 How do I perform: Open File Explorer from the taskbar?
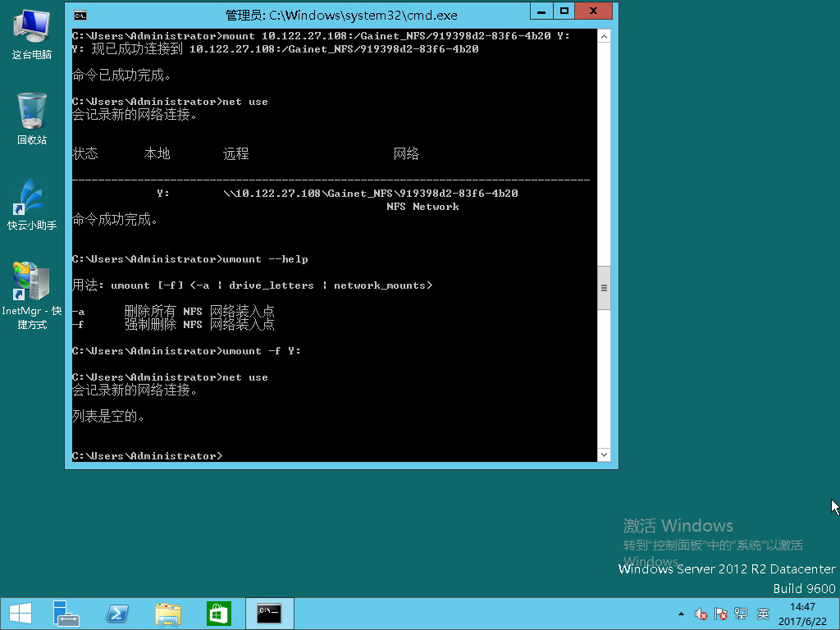tap(168, 614)
